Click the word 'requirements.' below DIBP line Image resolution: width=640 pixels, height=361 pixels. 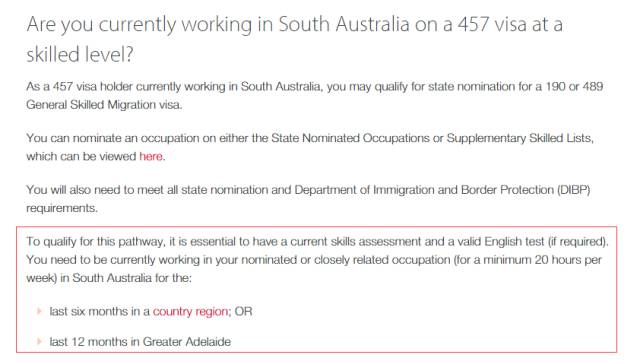[62, 208]
